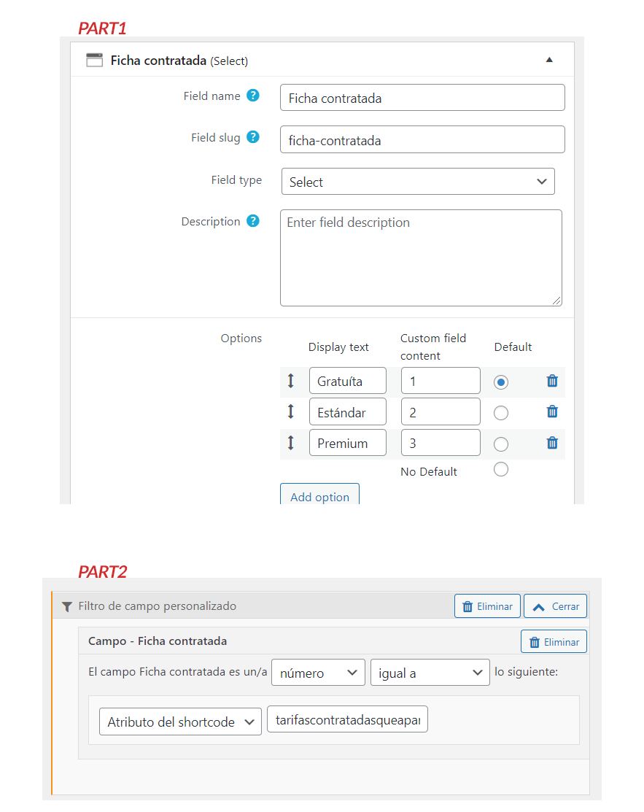Screen dimensions: 644x812
Task: Delete the Estándar option with trash icon
Action: pyautogui.click(x=552, y=411)
